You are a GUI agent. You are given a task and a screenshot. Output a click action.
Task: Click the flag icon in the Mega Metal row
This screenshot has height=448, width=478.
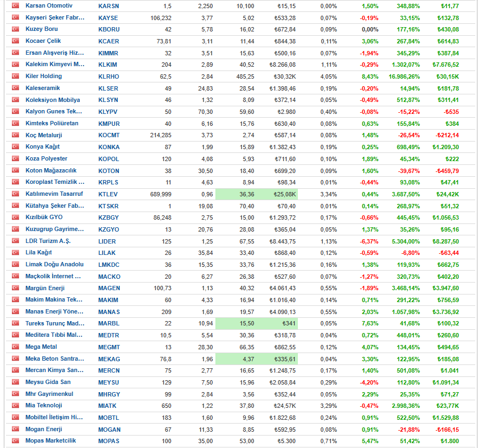pyautogui.click(x=15, y=347)
